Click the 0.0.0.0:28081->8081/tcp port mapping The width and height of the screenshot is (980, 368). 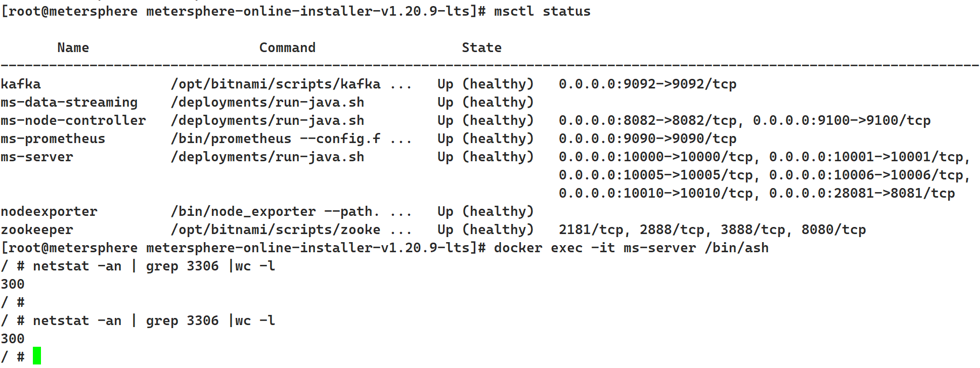(862, 193)
